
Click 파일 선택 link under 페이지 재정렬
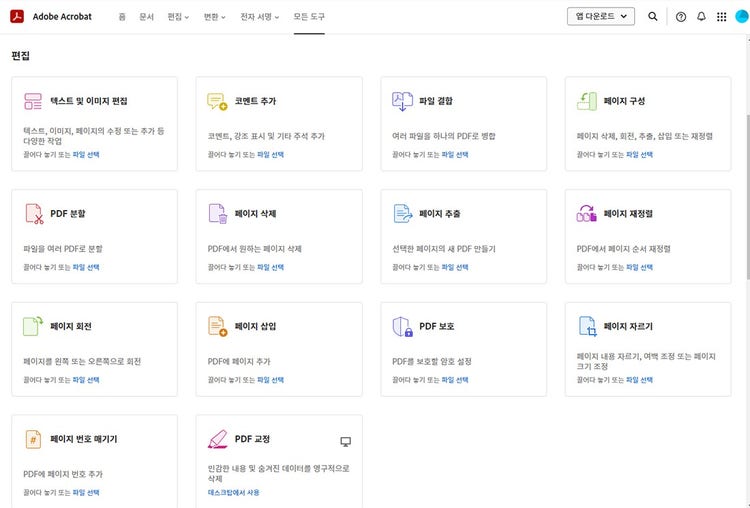[x=640, y=267]
